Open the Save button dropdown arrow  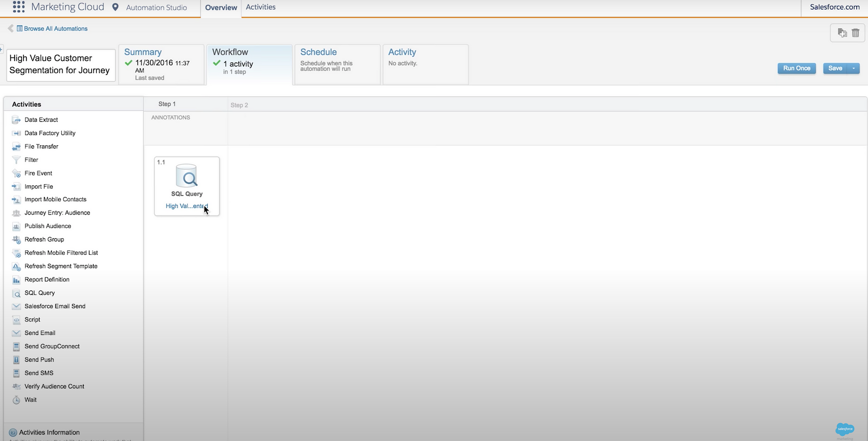tap(854, 69)
